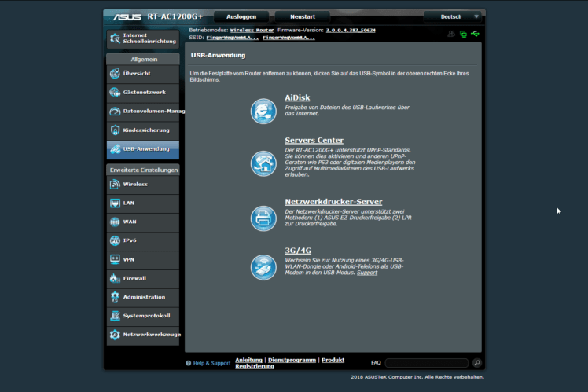This screenshot has height=392, width=588.
Task: Go to Administration menu item
Action: [144, 297]
